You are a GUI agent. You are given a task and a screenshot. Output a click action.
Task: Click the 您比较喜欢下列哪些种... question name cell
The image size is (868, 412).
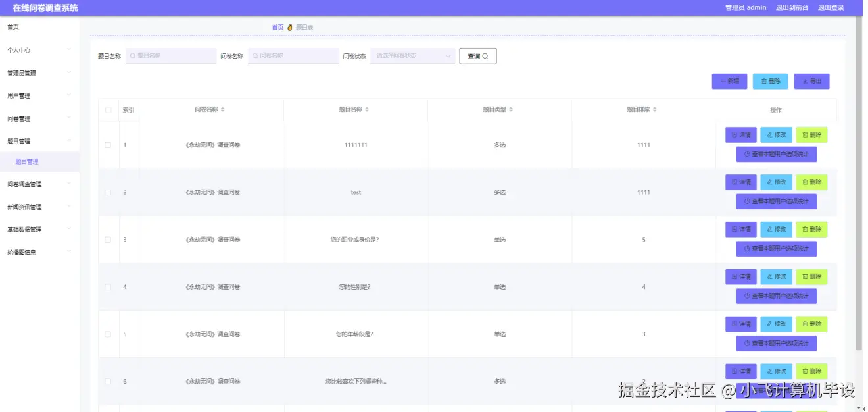(356, 382)
